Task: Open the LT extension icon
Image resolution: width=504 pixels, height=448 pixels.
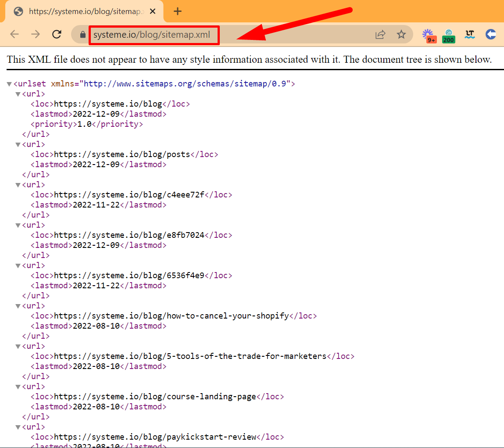Action: pyautogui.click(x=470, y=34)
